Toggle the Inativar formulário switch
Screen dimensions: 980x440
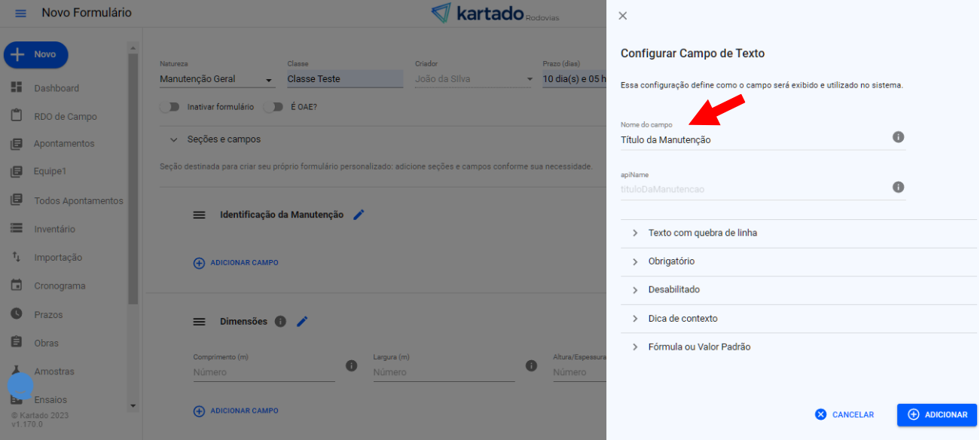coord(170,107)
